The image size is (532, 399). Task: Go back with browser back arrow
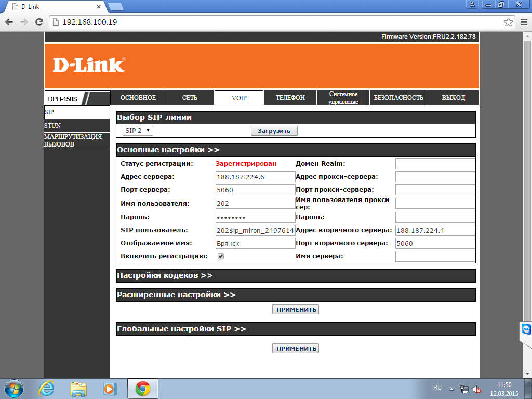pyautogui.click(x=9, y=22)
